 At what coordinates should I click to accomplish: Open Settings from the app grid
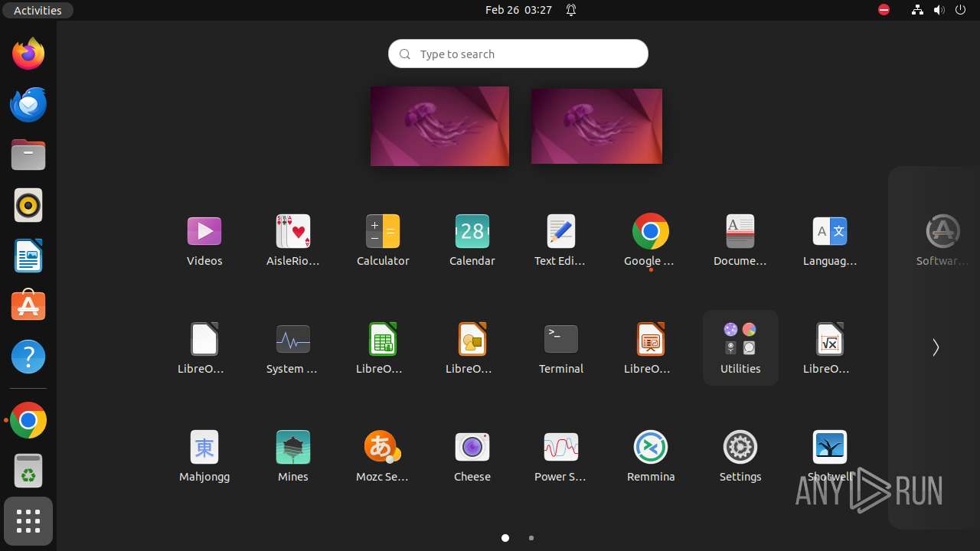pos(740,456)
